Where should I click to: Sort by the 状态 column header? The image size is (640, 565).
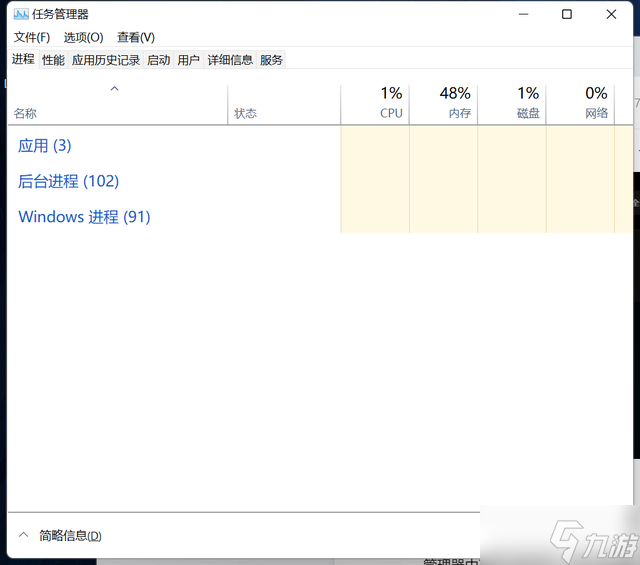(x=284, y=105)
